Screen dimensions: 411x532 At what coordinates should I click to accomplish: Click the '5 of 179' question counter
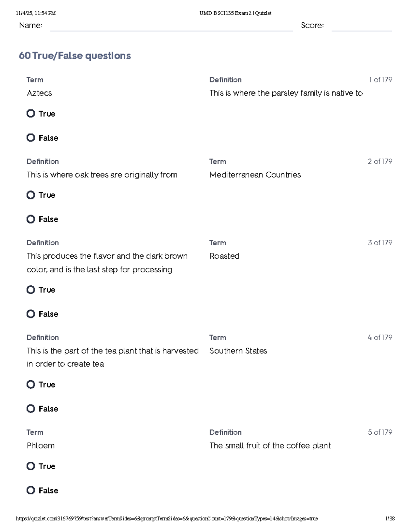click(x=380, y=432)
